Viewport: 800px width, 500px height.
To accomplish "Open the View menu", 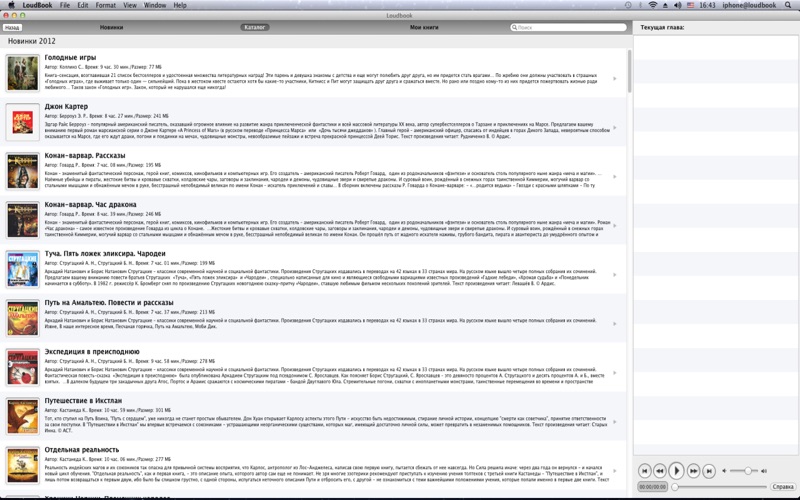I will pyautogui.click(x=130, y=5).
